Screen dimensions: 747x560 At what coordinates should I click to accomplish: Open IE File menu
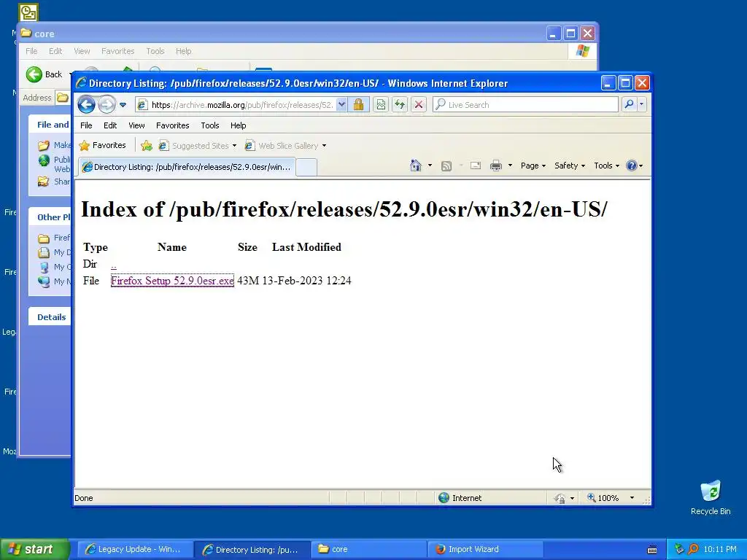tap(86, 125)
